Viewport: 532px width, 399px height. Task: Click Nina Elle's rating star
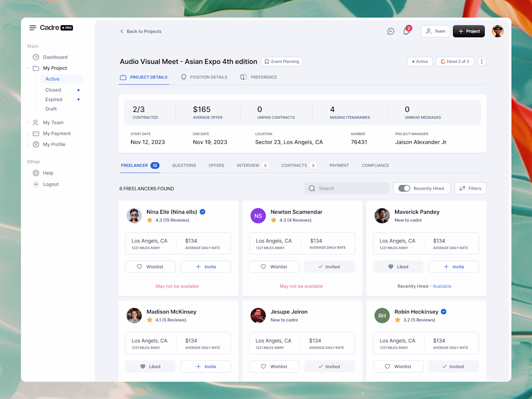tap(149, 220)
